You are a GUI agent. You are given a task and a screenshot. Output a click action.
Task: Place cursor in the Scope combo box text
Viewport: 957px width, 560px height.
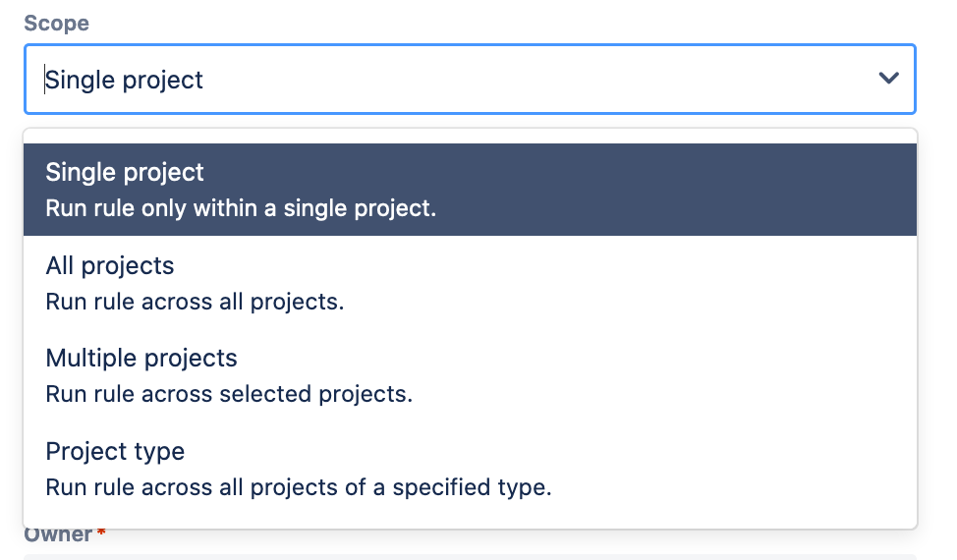click(x=125, y=80)
